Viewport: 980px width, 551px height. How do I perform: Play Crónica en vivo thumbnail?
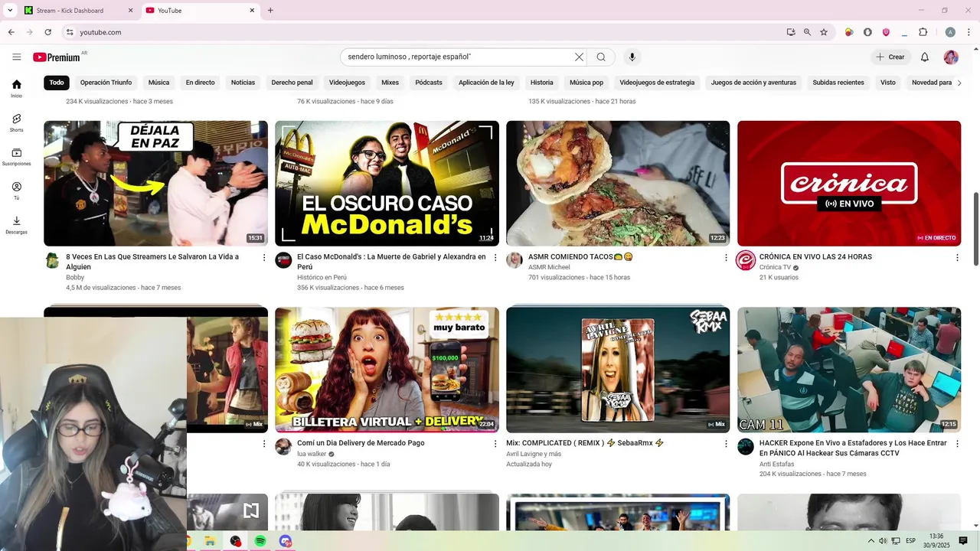[x=849, y=183]
